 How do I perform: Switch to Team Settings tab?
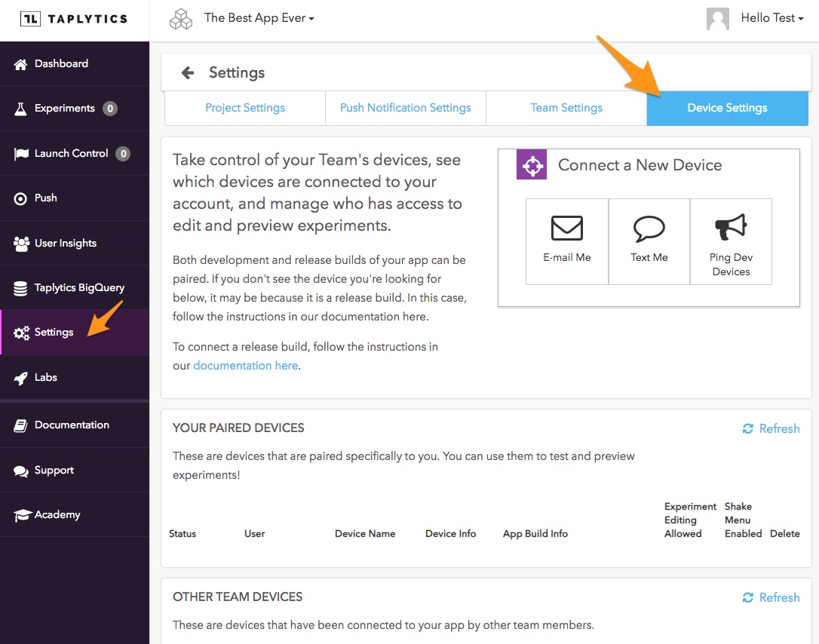pyautogui.click(x=566, y=108)
